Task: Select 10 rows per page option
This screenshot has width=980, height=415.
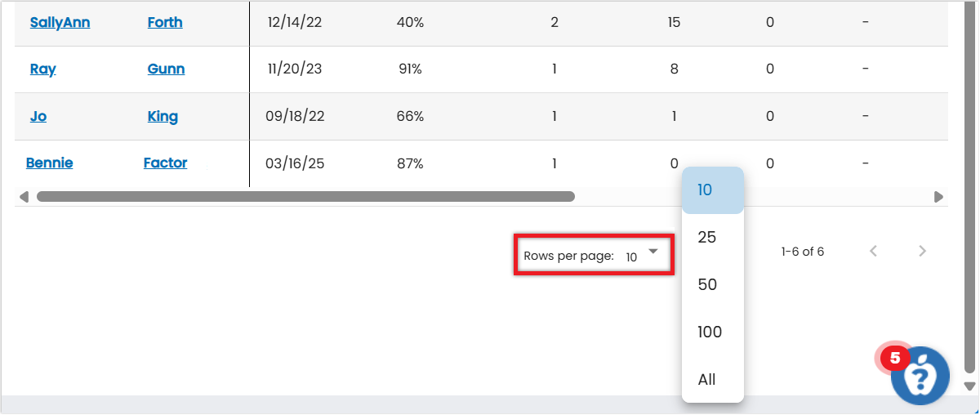Action: (706, 190)
